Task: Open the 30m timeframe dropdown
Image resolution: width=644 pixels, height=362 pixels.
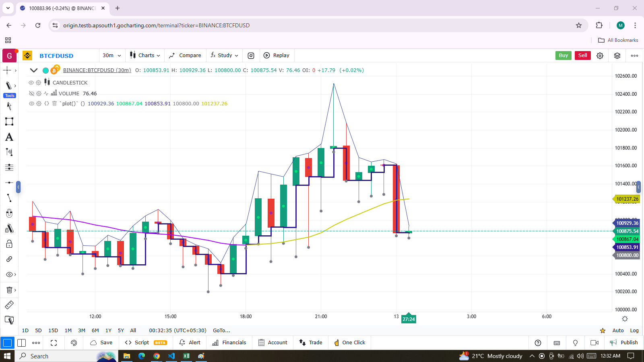Action: [x=111, y=56]
